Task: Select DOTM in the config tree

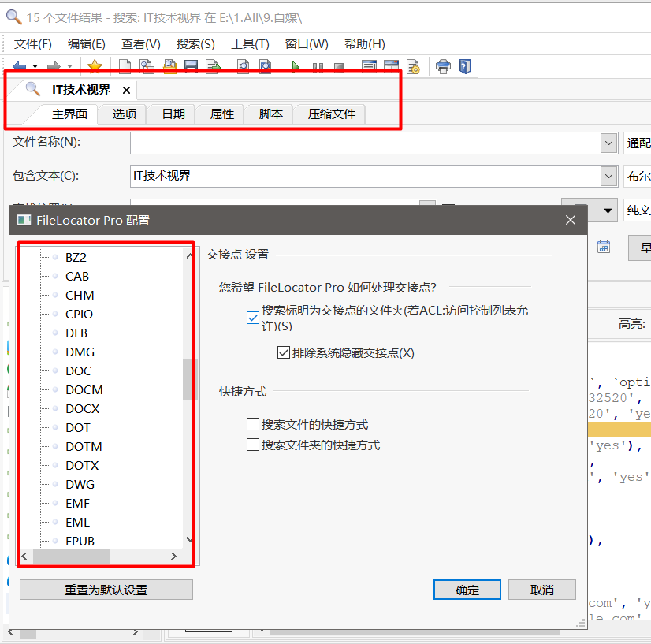Action: [x=84, y=447]
